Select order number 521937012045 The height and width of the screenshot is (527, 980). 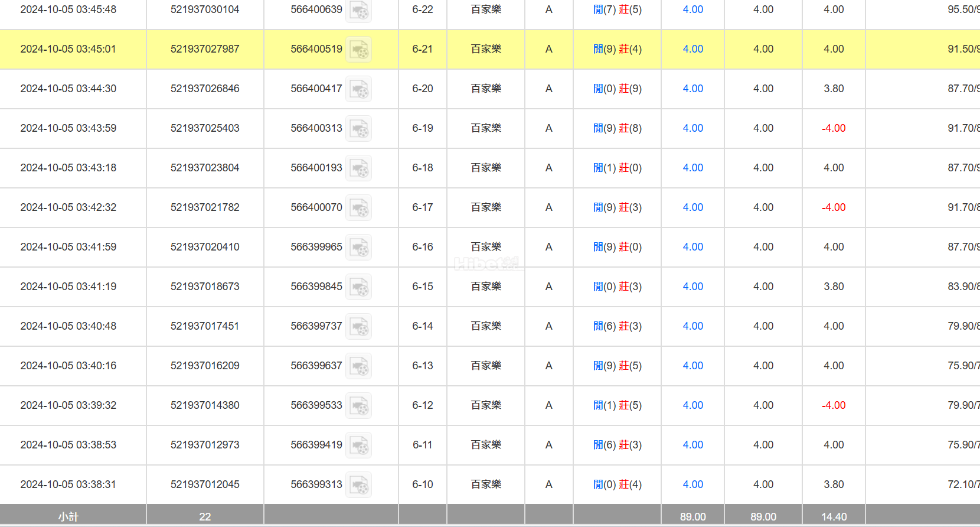pyautogui.click(x=205, y=484)
